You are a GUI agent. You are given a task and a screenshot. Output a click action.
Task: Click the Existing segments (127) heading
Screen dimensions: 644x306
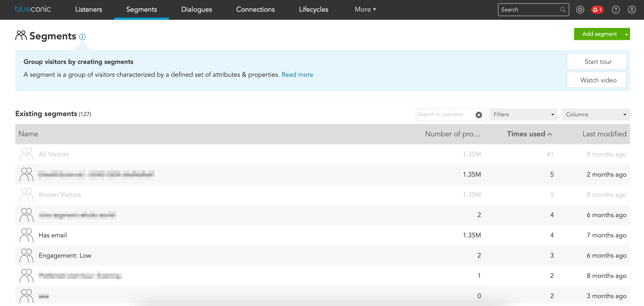(53, 114)
